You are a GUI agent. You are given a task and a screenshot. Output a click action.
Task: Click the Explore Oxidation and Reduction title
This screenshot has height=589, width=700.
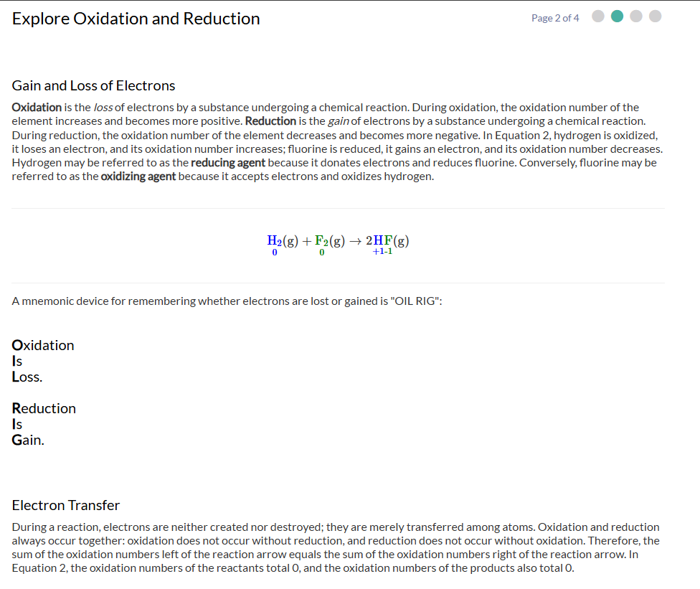pos(136,19)
